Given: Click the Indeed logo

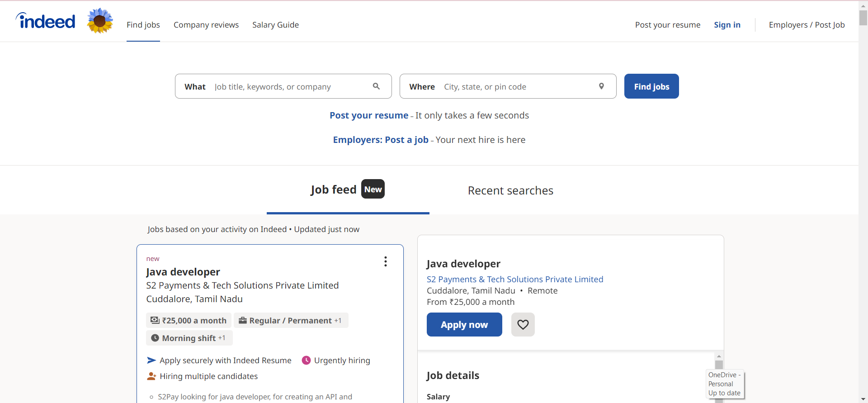Looking at the screenshot, I should 46,21.
